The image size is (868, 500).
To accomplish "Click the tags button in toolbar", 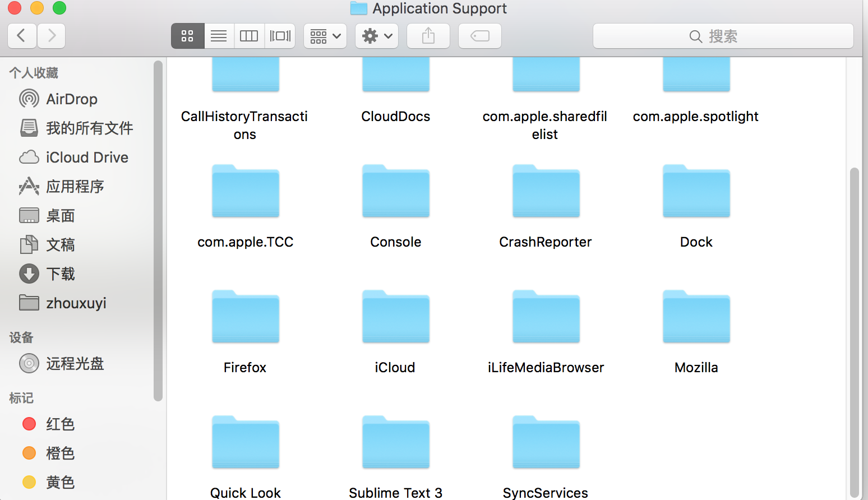I will (x=479, y=35).
